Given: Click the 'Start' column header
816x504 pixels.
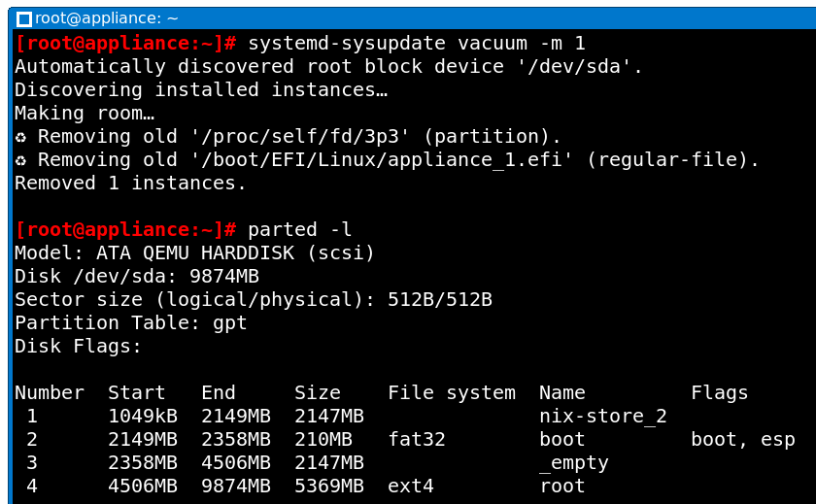Looking at the screenshot, I should coord(137,392).
